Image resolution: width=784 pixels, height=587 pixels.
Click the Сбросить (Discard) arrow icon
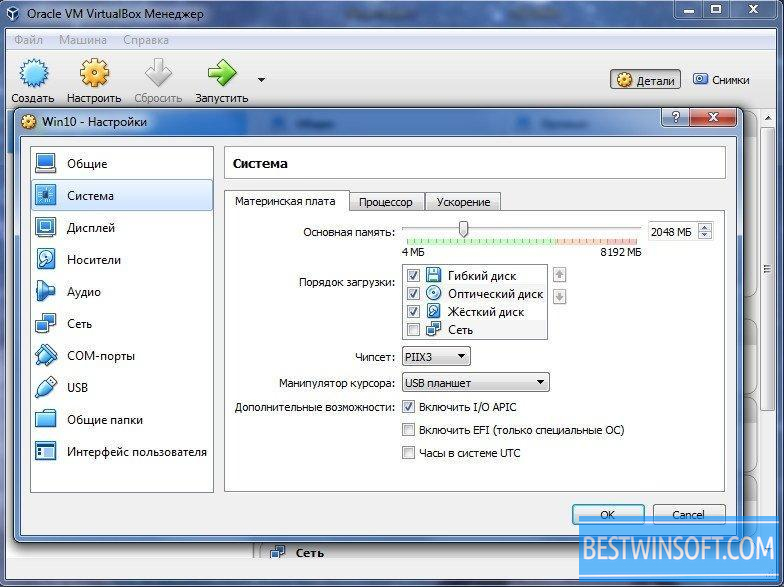click(x=158, y=73)
